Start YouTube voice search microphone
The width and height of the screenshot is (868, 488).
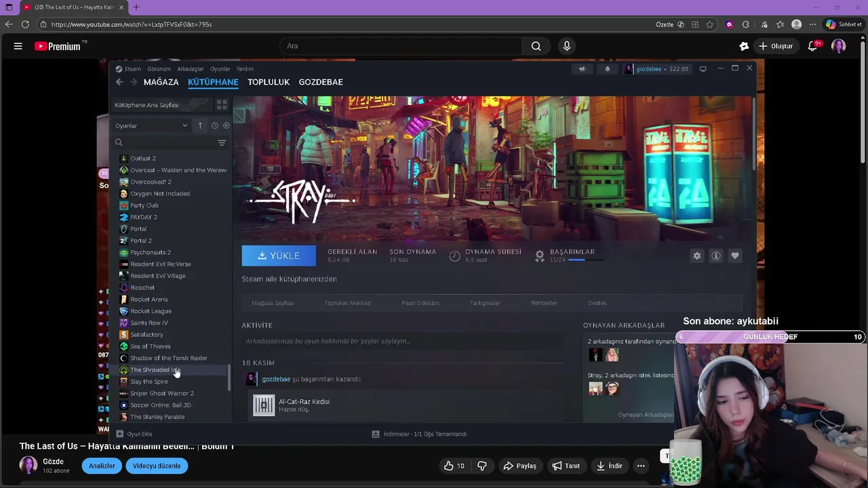[x=567, y=46]
